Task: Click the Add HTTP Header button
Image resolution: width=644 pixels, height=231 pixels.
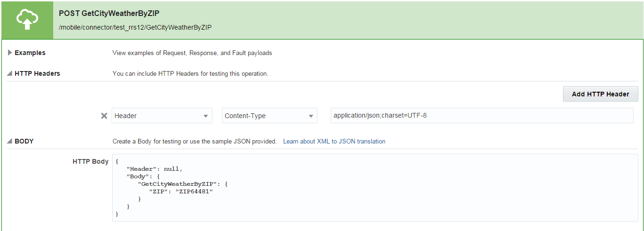Action: (600, 94)
